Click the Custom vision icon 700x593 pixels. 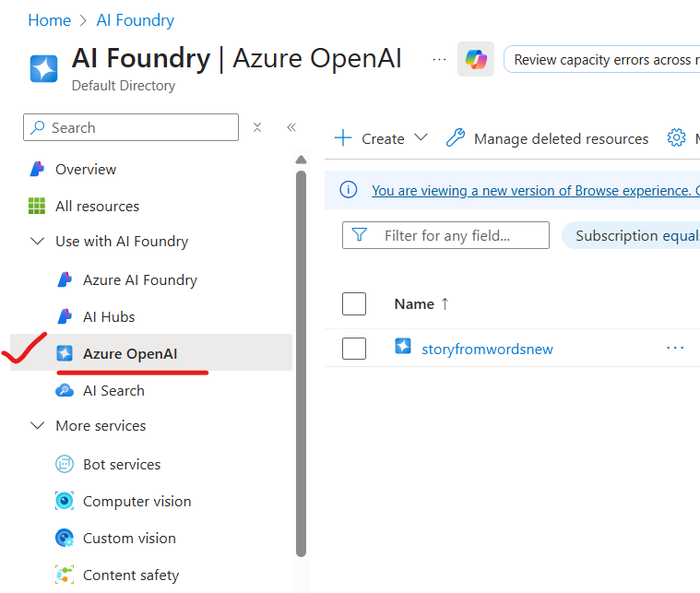65,538
